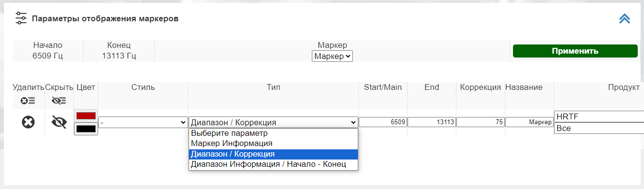Open the Стиль dropdown
644x189 pixels.
[x=143, y=123]
